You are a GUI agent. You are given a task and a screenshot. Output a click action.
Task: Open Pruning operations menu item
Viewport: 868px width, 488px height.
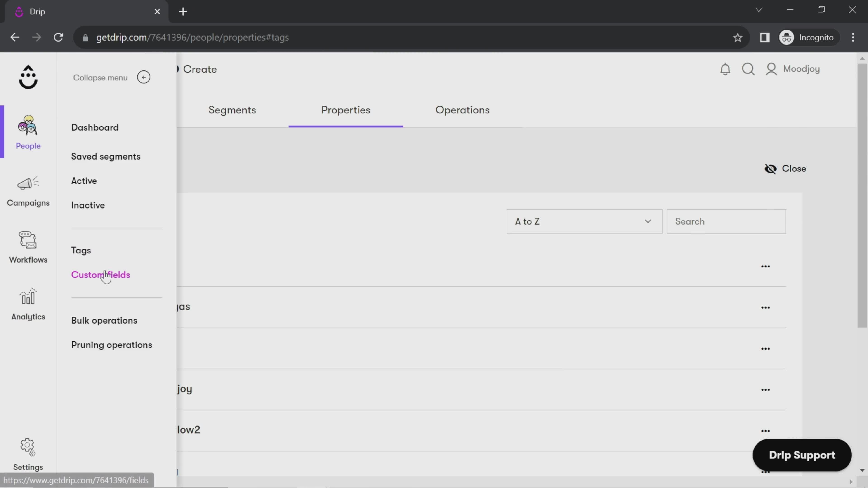click(x=111, y=345)
